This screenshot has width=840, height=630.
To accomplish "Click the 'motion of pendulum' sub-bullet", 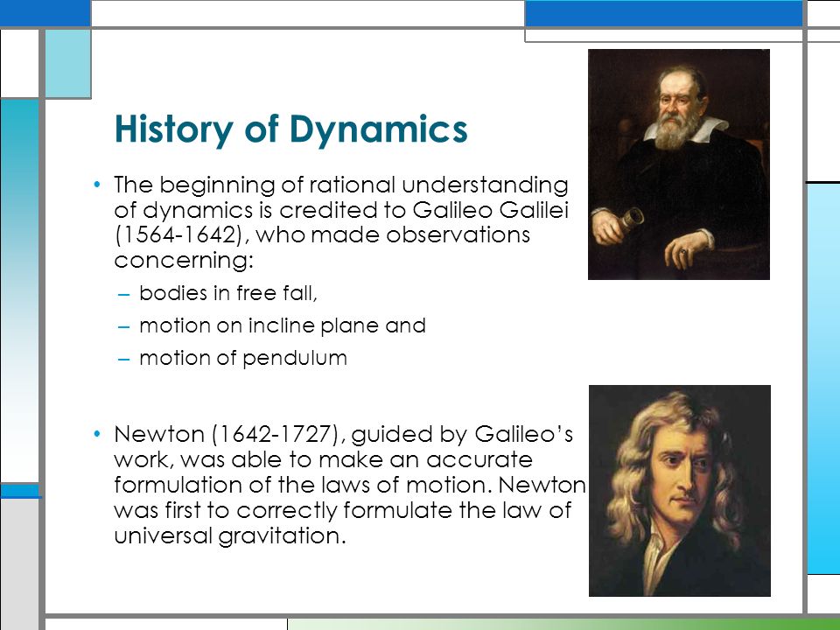I will pos(243,358).
